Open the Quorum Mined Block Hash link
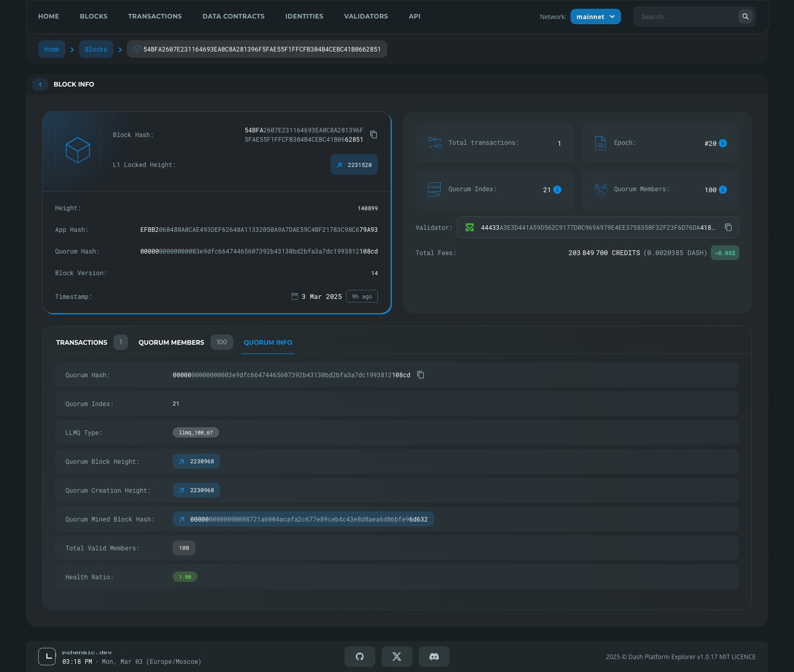 (303, 519)
